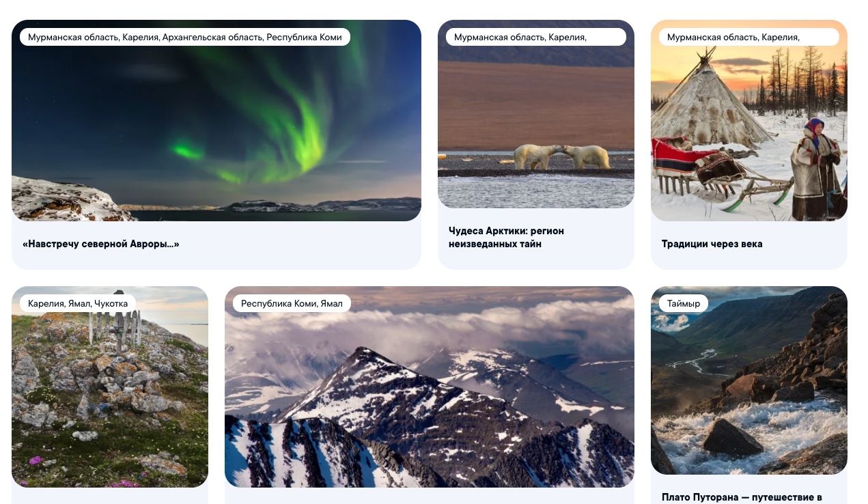Click the Putorana waterfall river photo
Screen dimensions: 868x504
pos(749,380)
